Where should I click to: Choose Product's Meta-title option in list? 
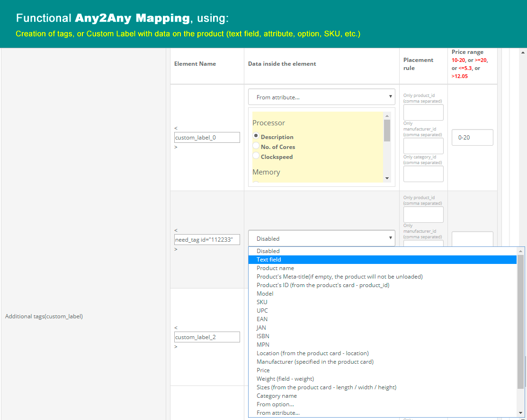point(383,277)
